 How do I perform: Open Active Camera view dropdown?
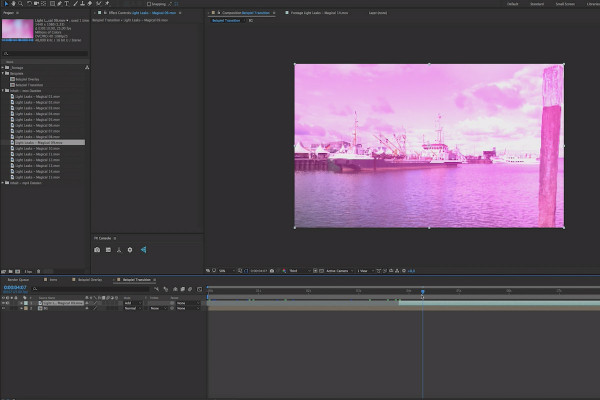339,271
